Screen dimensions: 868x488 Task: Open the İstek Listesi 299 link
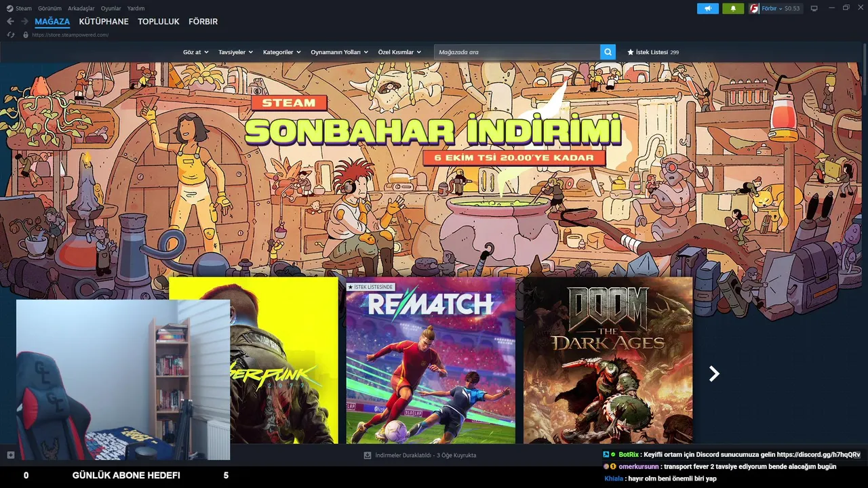(652, 52)
